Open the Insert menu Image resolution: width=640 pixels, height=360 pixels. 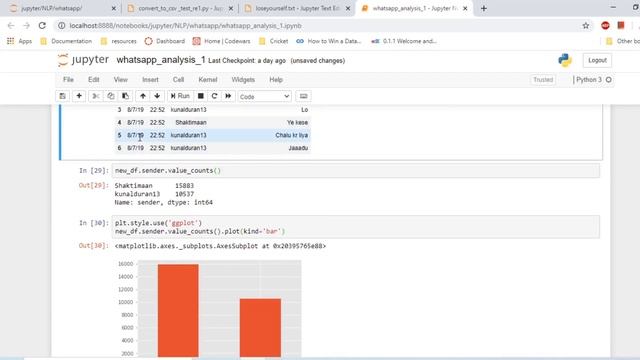(150, 80)
